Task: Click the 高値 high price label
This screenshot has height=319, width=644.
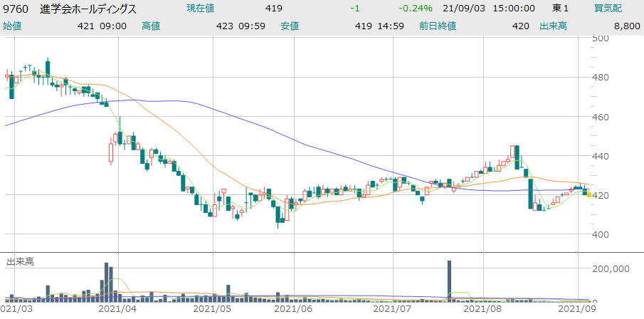Action: pyautogui.click(x=151, y=26)
